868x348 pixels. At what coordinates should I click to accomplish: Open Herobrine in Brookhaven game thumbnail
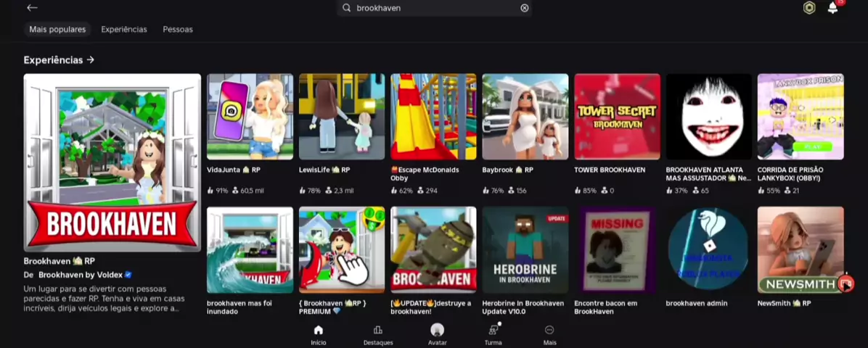(525, 250)
